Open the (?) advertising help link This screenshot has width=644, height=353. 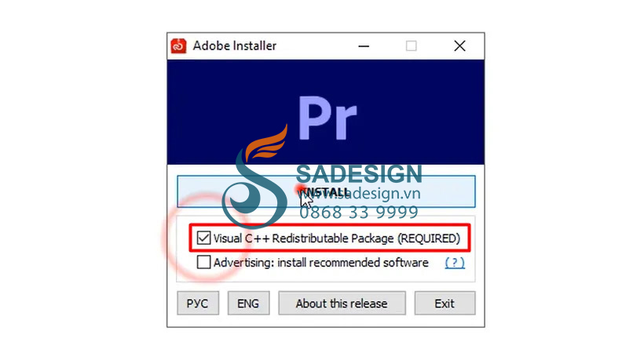455,262
